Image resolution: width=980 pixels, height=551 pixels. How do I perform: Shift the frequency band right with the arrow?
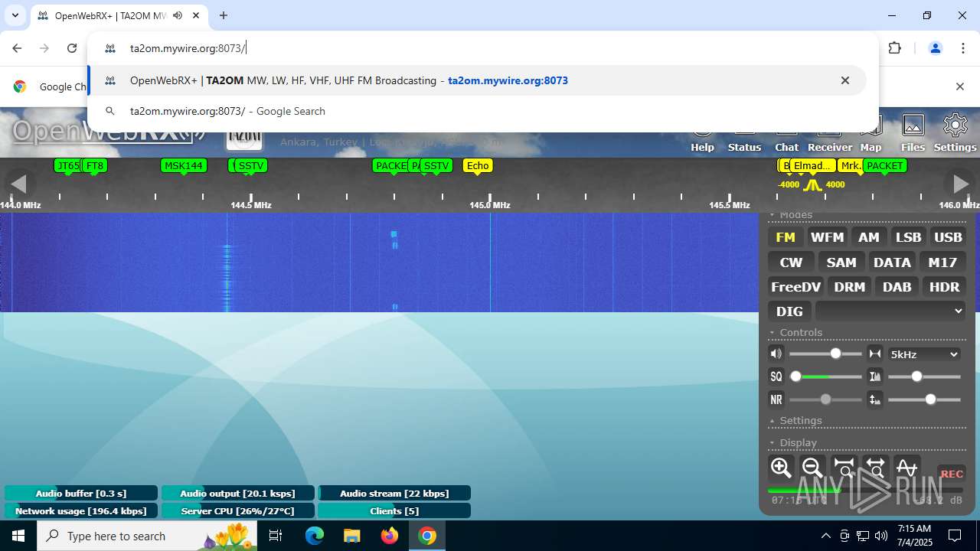[959, 184]
